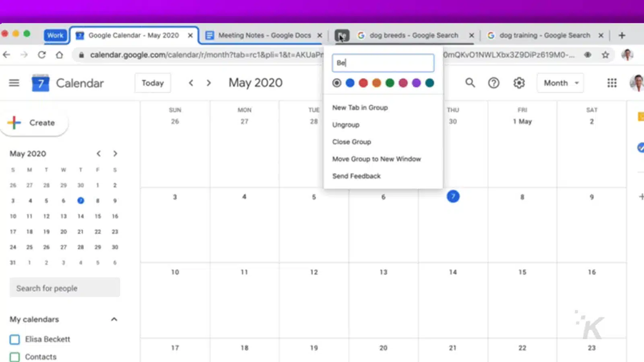Open Calendar settings gear icon
The height and width of the screenshot is (362, 644).
(x=519, y=83)
